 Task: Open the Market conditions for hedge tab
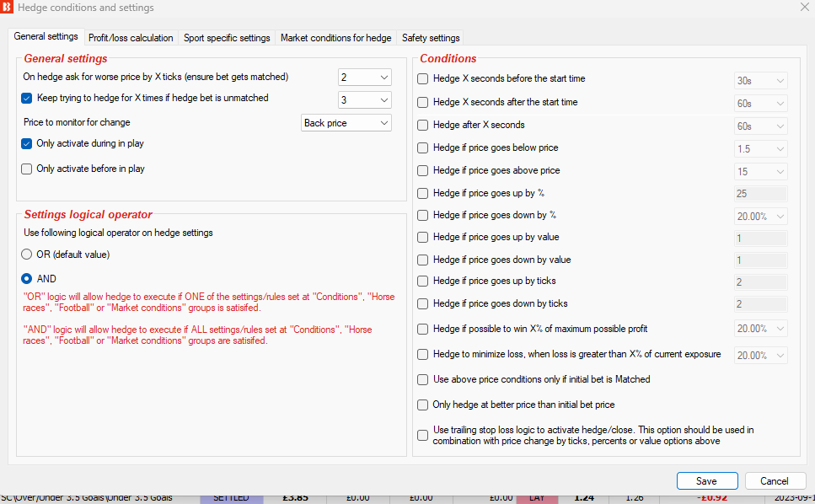[x=335, y=38]
